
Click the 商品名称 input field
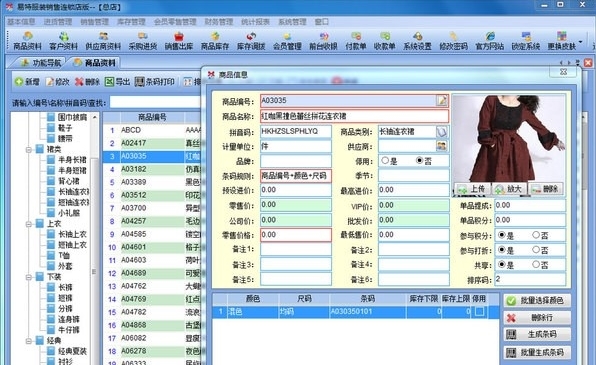(x=354, y=116)
